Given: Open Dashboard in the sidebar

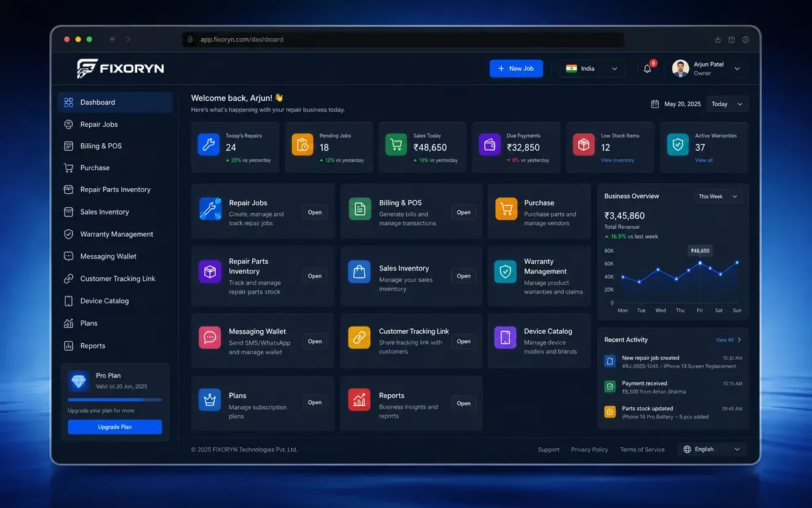Looking at the screenshot, I should [x=115, y=102].
